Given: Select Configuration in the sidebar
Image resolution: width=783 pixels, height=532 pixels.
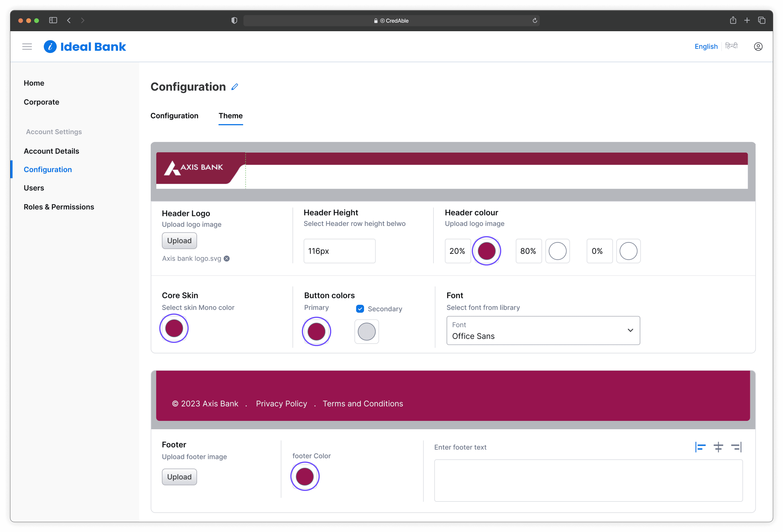Looking at the screenshot, I should coord(47,169).
